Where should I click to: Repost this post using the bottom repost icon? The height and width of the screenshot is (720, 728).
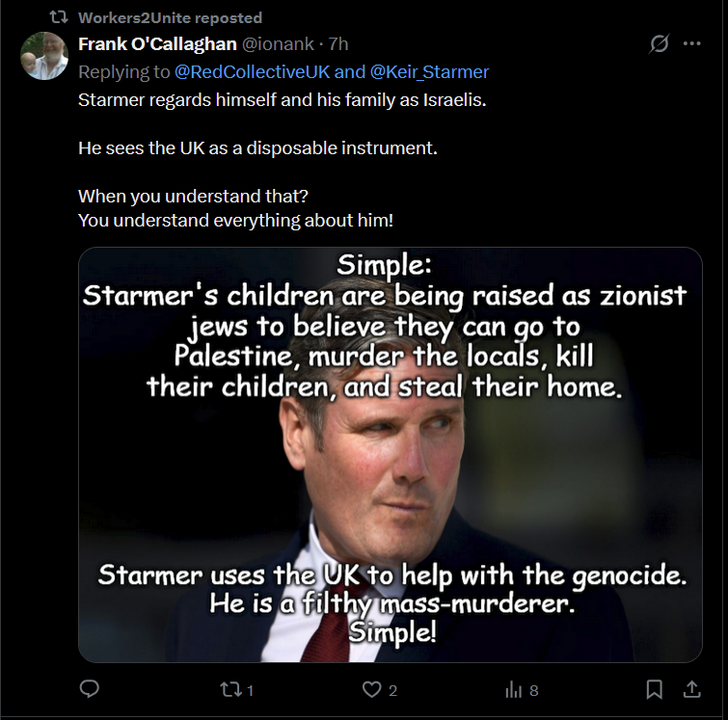(x=230, y=690)
